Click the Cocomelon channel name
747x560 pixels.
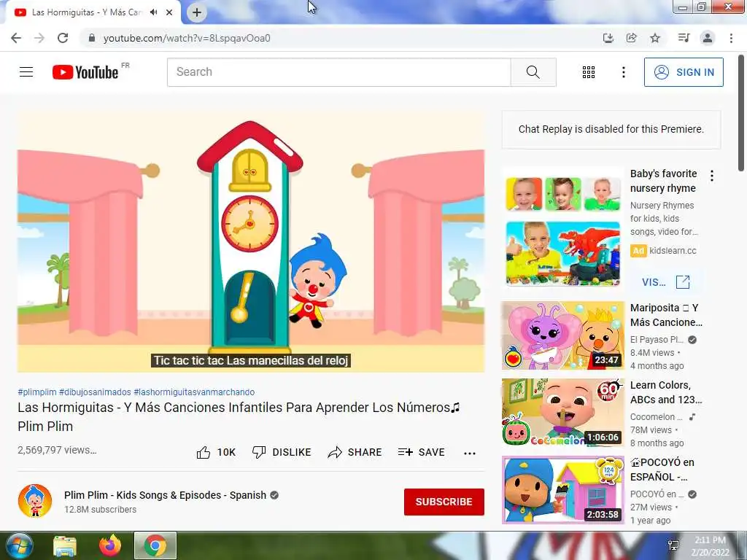656,416
